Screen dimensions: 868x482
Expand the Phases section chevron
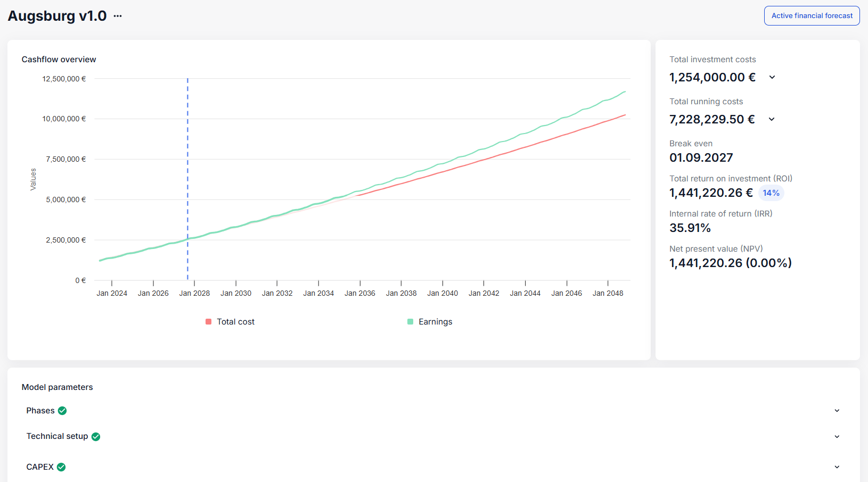point(837,411)
